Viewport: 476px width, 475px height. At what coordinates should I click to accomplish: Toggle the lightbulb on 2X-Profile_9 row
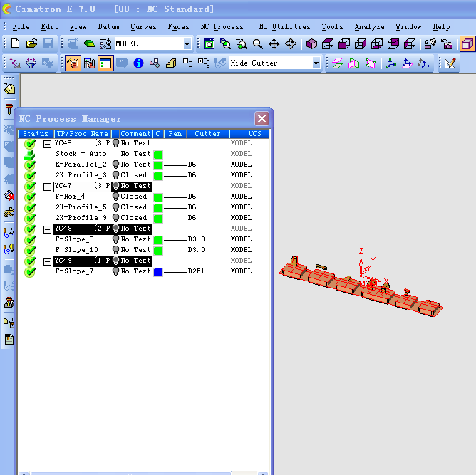(115, 218)
